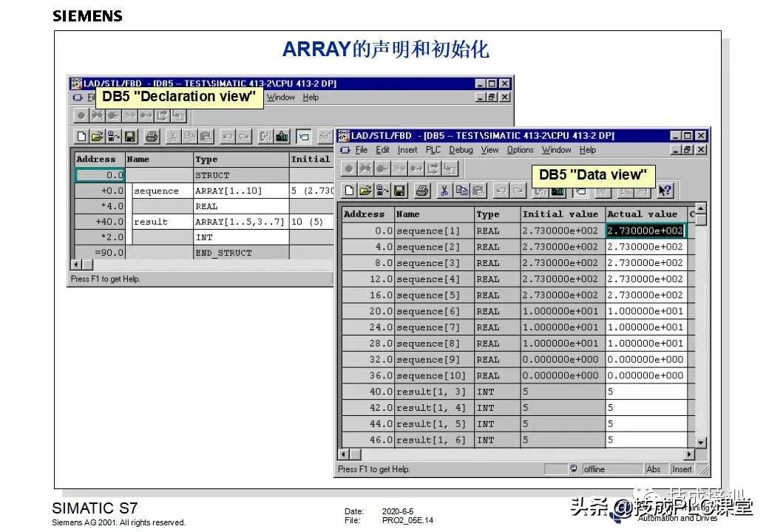Click Redo icon in Declaration view window
769x532 pixels.
click(x=244, y=137)
